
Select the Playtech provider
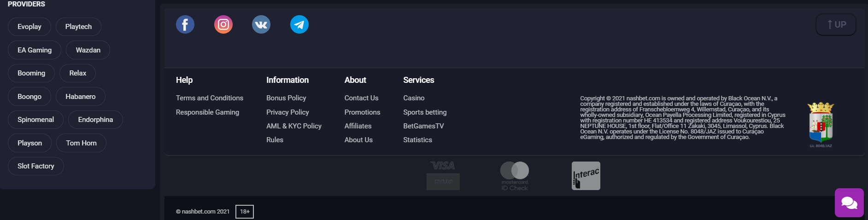(78, 27)
